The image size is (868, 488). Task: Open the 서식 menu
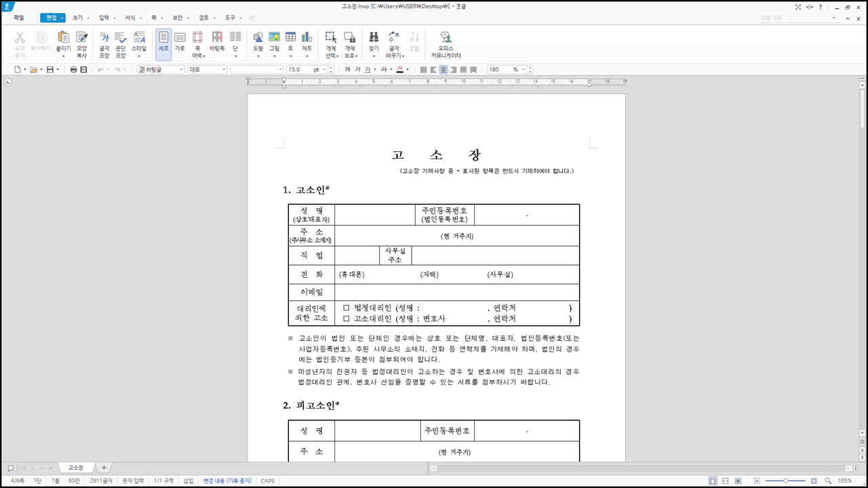[130, 18]
